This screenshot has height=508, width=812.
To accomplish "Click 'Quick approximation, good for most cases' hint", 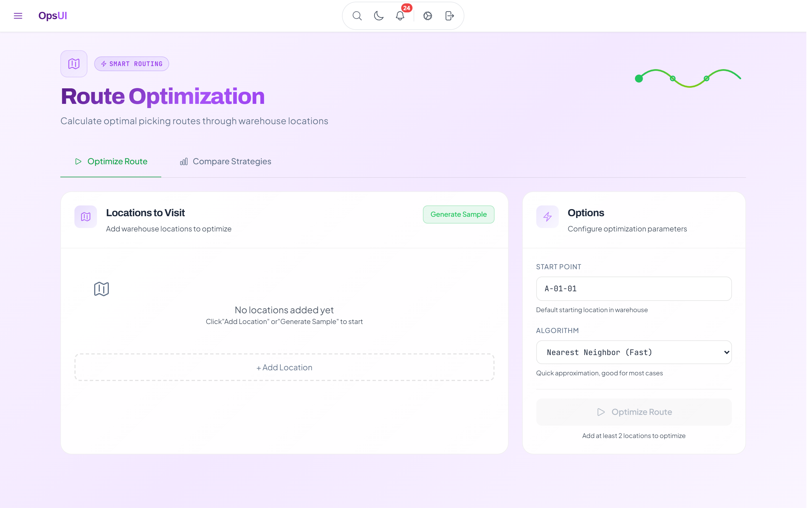I will 599,373.
